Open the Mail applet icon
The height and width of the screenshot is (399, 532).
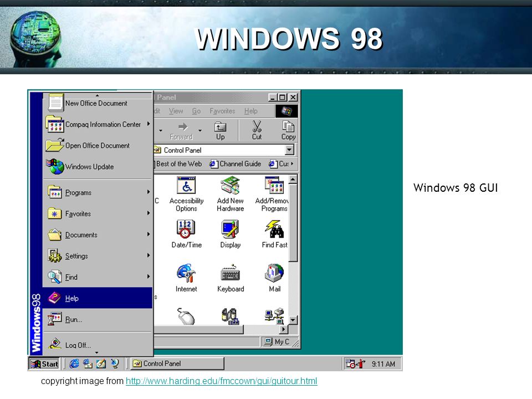tap(274, 278)
